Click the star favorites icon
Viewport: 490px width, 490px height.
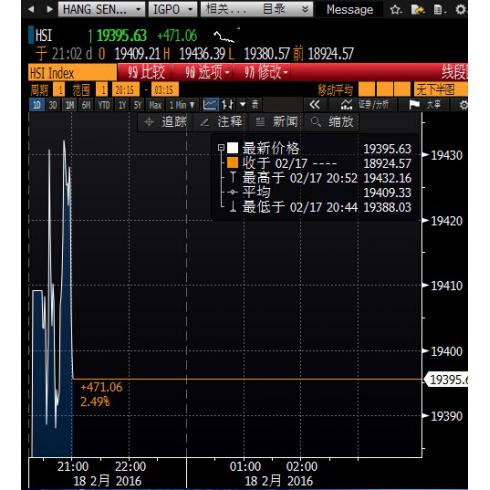(395, 10)
